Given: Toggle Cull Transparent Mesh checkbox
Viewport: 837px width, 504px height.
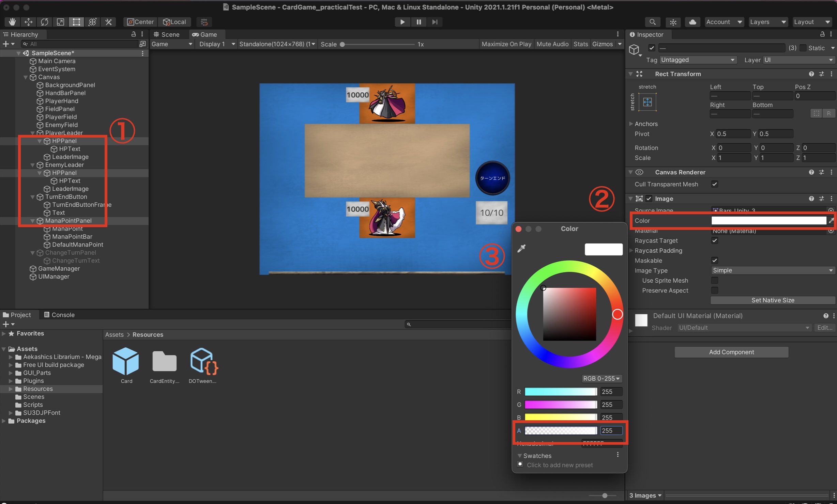Looking at the screenshot, I should 715,184.
